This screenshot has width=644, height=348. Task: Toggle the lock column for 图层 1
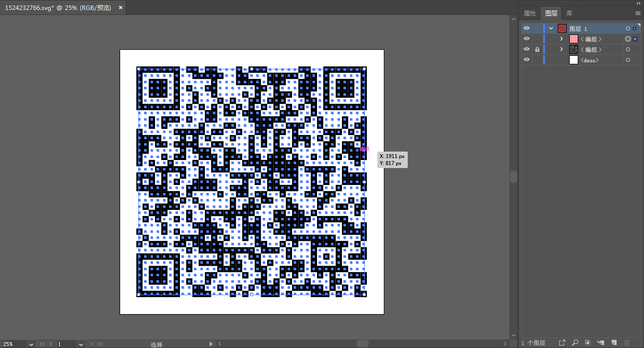(537, 28)
